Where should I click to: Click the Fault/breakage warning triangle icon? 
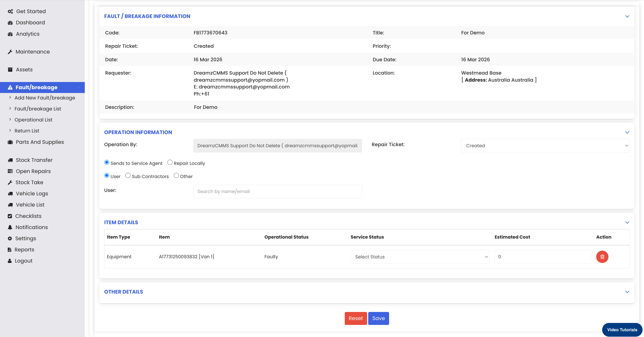pos(10,87)
